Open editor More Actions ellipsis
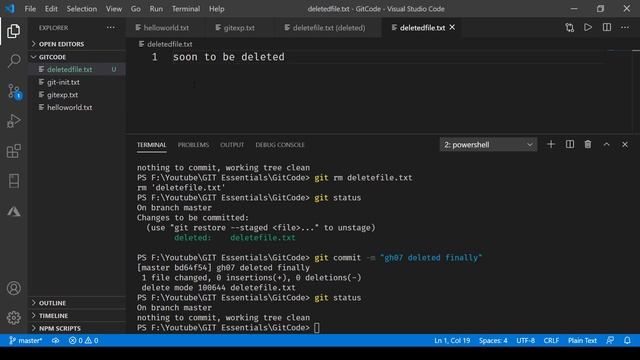 pyautogui.click(x=625, y=27)
